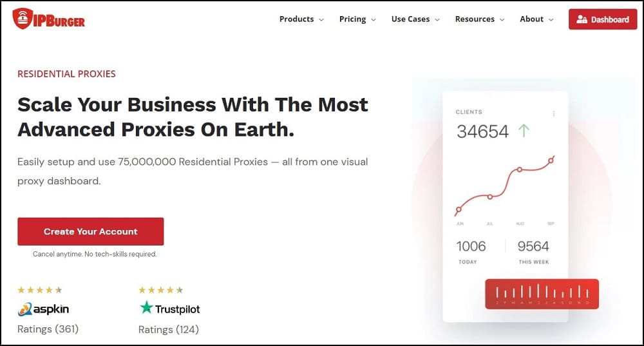
Task: Expand the Products dropdown chevron
Action: coord(321,19)
